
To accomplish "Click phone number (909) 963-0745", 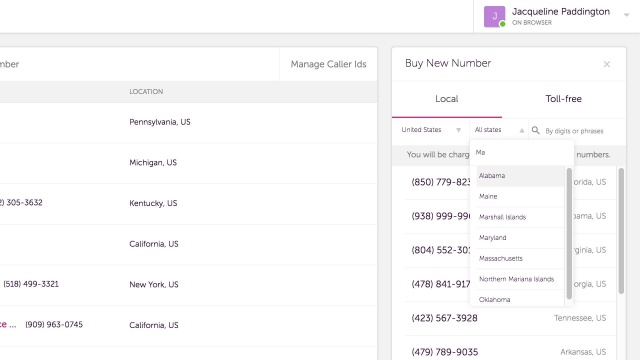I will [x=54, y=324].
